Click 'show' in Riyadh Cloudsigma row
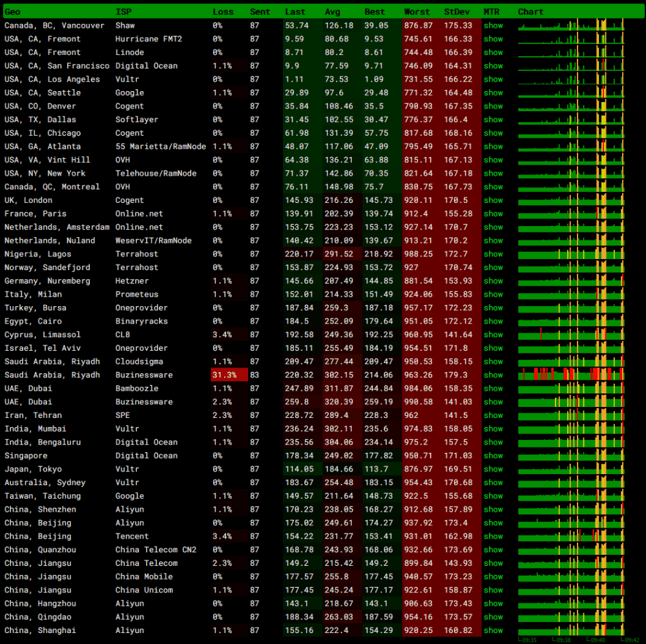This screenshot has height=644, width=646. [493, 362]
